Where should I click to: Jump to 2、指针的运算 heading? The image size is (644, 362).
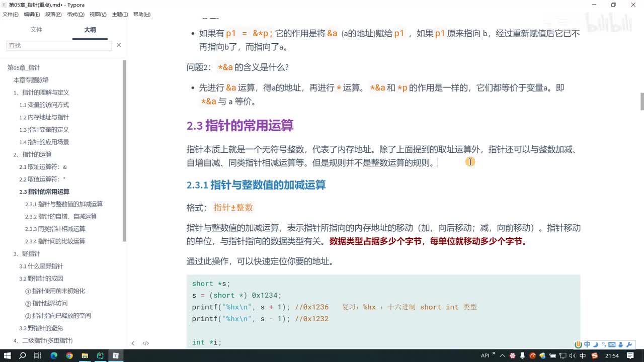32,154
